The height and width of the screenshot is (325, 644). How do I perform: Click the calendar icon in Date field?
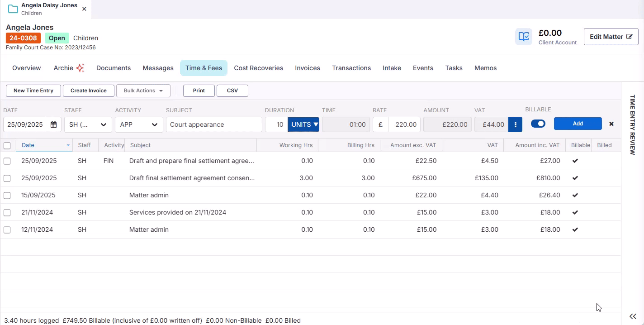(53, 124)
